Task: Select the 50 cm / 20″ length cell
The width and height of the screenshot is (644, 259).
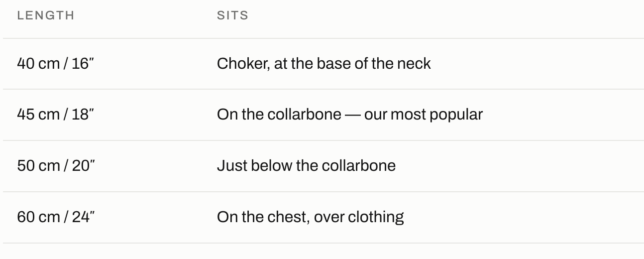Action: [56, 165]
